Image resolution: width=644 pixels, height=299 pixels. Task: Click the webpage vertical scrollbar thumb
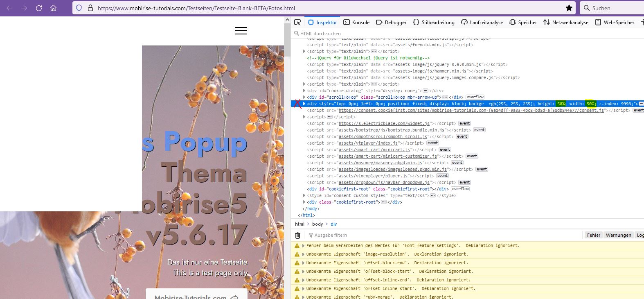coord(288,39)
